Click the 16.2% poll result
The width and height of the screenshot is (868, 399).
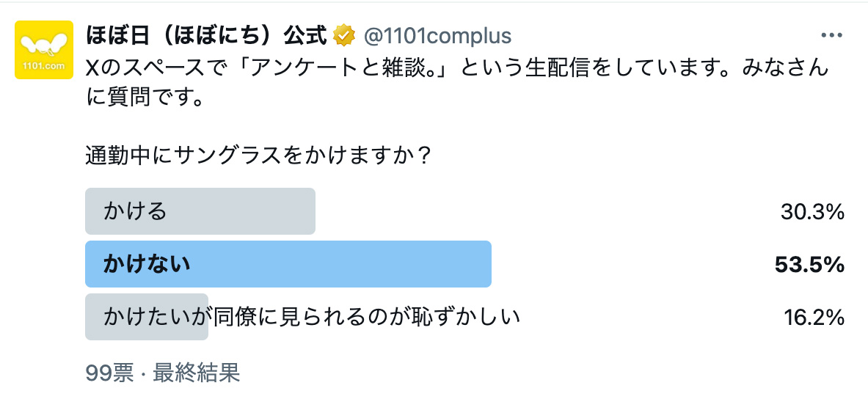(x=814, y=318)
